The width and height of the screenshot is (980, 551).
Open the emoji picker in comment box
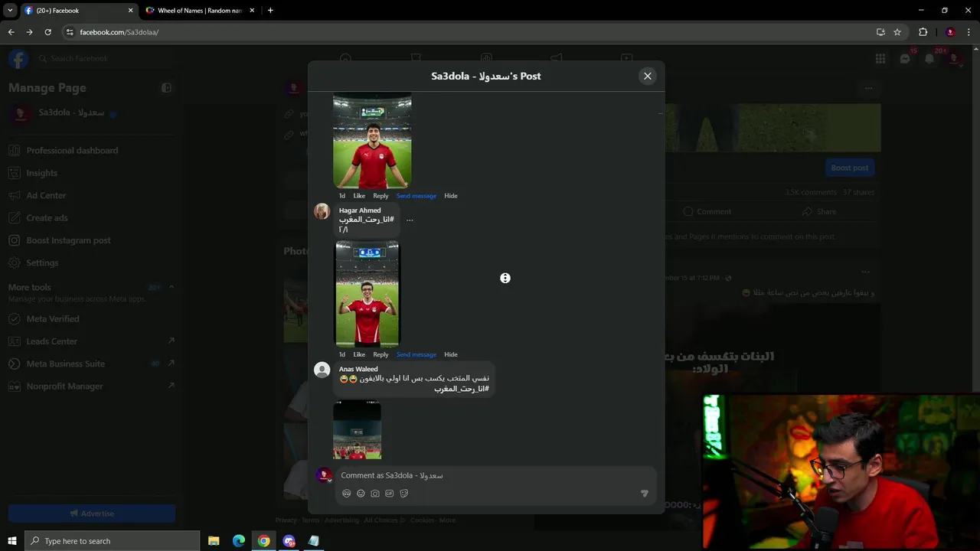[361, 494]
